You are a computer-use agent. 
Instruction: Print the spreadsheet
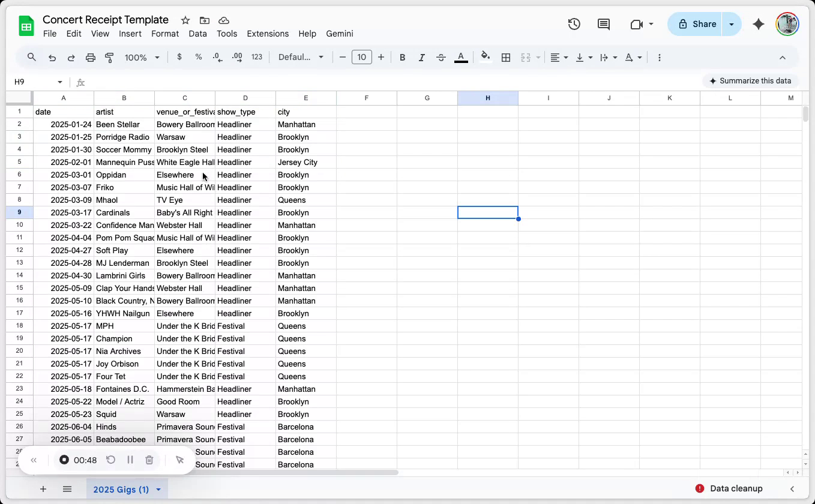coord(91,58)
